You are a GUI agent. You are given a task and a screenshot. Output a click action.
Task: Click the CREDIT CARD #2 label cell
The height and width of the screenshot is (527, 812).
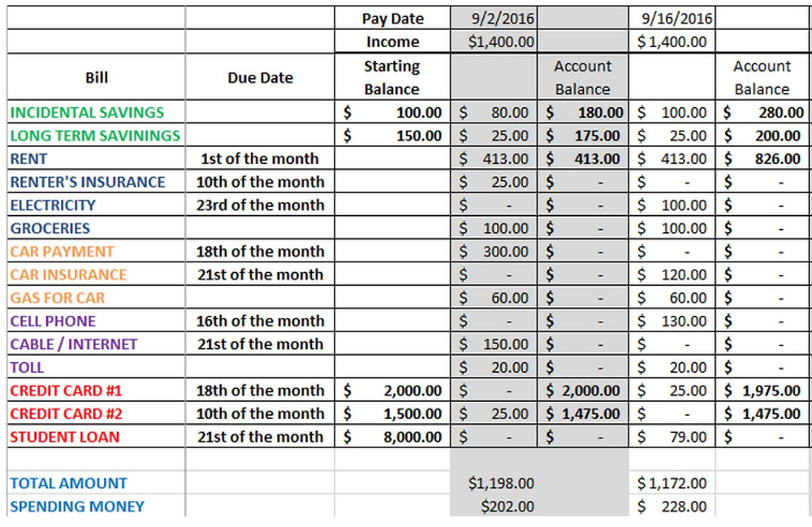click(x=96, y=413)
